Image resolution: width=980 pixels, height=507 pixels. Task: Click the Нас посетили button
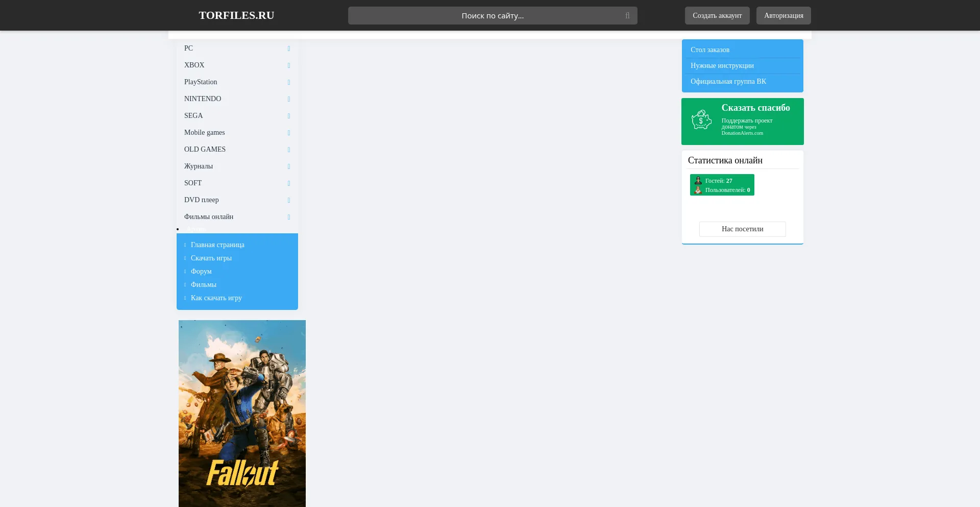(743, 229)
